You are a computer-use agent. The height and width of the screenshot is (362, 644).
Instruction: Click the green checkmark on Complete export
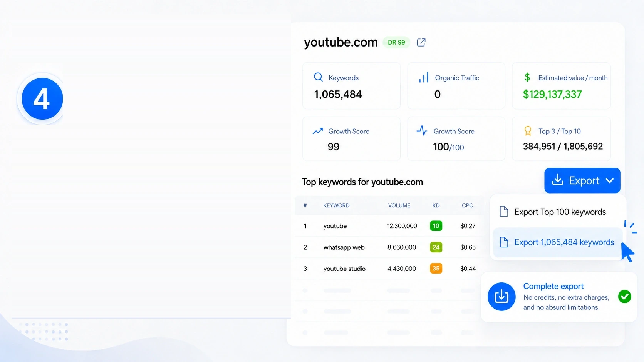tap(624, 297)
